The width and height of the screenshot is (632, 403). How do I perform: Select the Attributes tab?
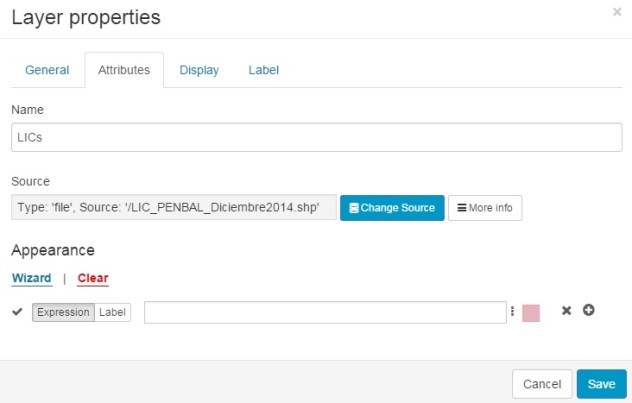click(x=124, y=70)
